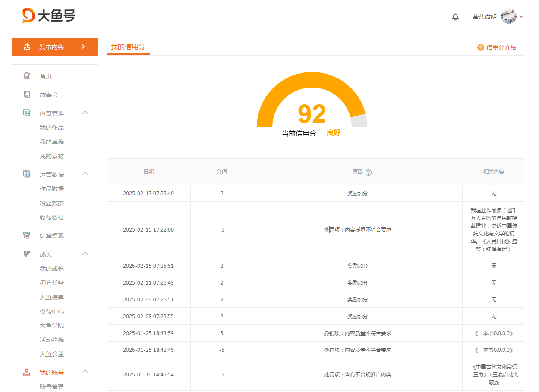
Task: Click the 日期 column header
Action: pyautogui.click(x=148, y=172)
